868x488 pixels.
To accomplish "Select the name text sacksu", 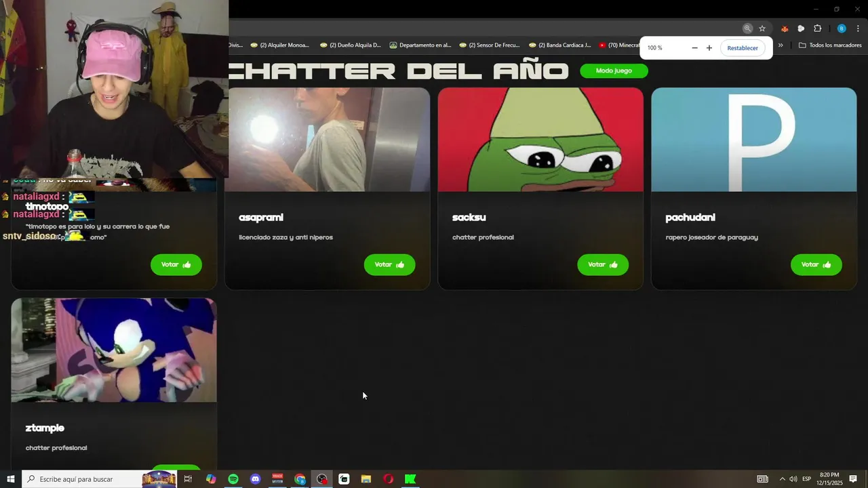I will pos(469,218).
